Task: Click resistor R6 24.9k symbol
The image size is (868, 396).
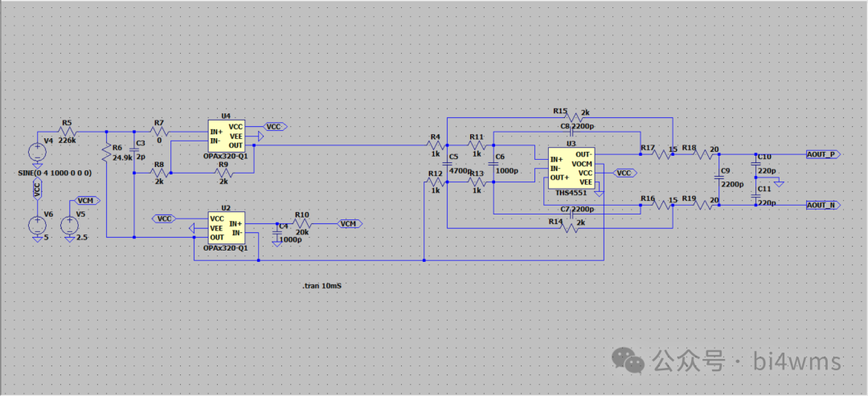Action: [x=106, y=153]
